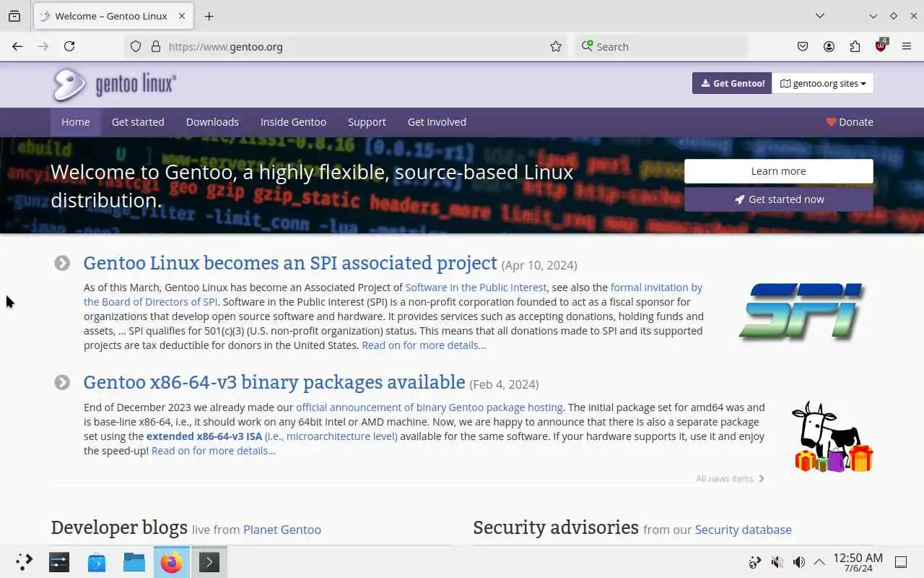924x578 pixels.
Task: List all tabs dropdown arrow
Action: pos(820,16)
